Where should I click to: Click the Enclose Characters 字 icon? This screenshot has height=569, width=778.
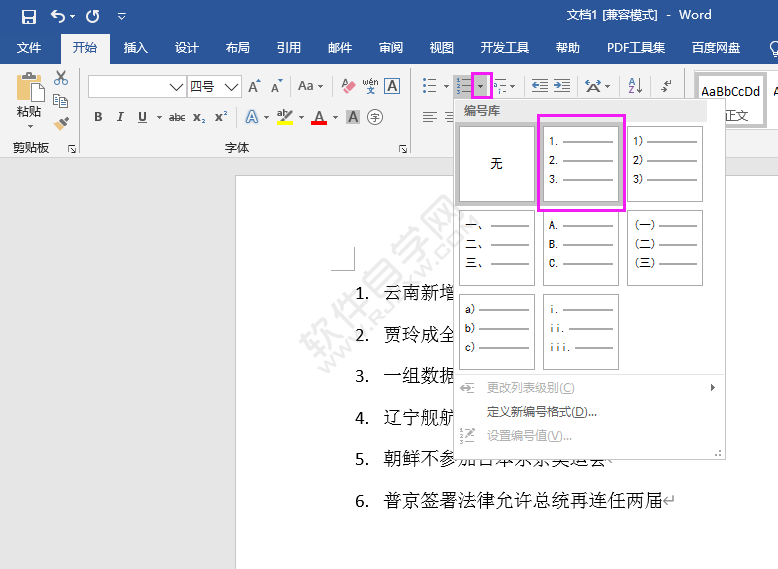point(375,118)
